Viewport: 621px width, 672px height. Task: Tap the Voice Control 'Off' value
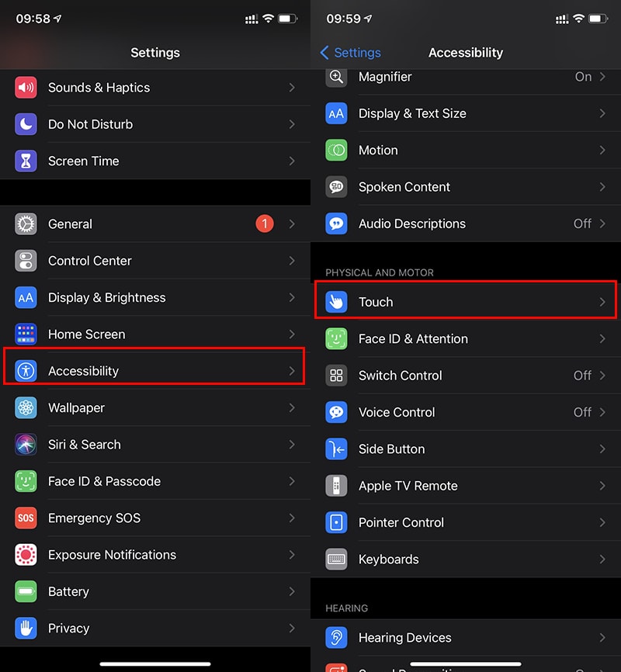582,412
